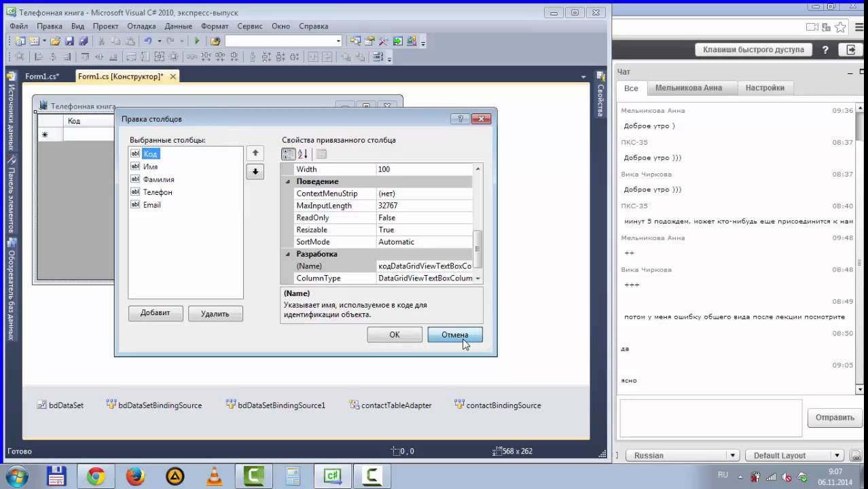Click the property grid vertical scrollbar
Image resolution: width=868 pixels, height=489 pixels.
tap(478, 223)
